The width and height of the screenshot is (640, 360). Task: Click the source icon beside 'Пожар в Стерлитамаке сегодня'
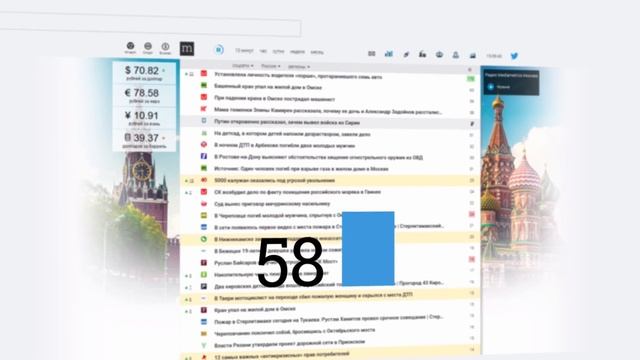tap(204, 322)
